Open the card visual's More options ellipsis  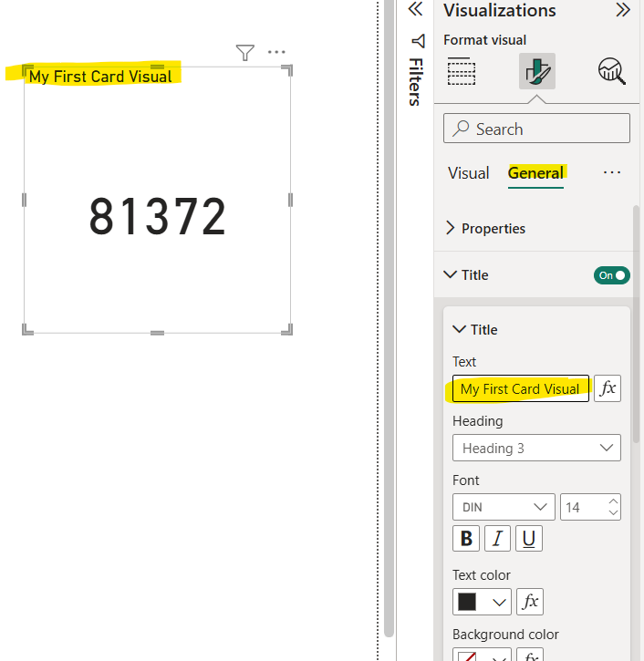(276, 53)
